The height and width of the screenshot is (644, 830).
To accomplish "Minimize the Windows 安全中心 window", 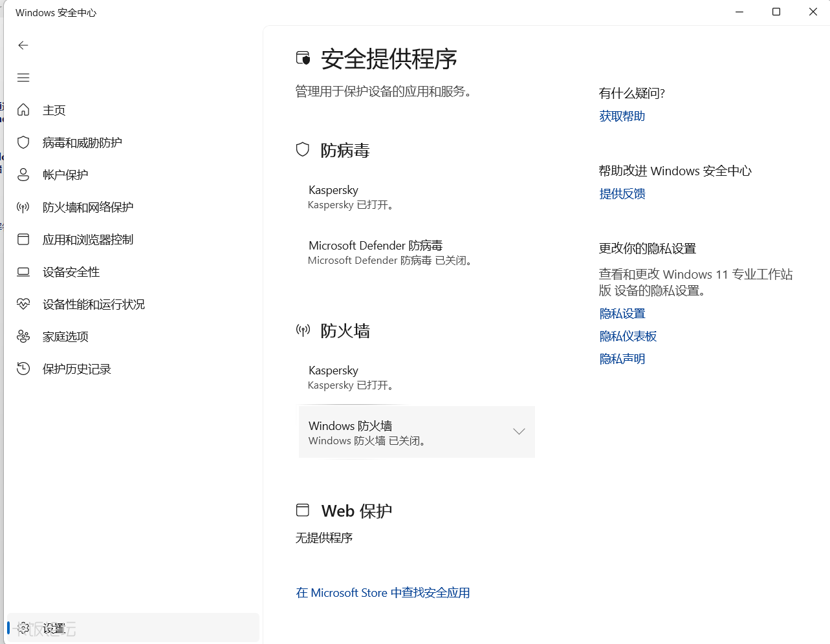I will 739,12.
